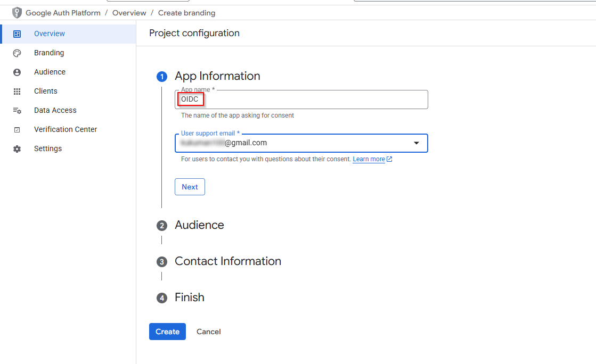Click the blue Create button
The height and width of the screenshot is (364, 596).
167,332
